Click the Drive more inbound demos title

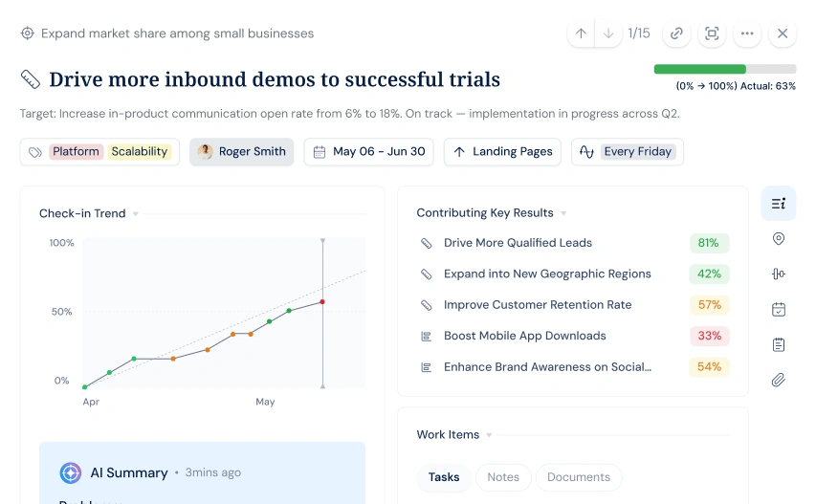(x=275, y=79)
